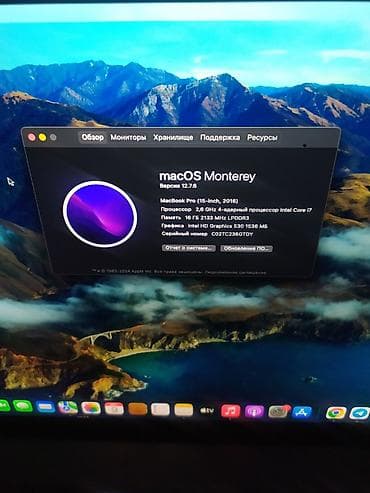This screenshot has width=370, height=493.
Task: Switch to the Мониторы tab
Action: (128, 137)
